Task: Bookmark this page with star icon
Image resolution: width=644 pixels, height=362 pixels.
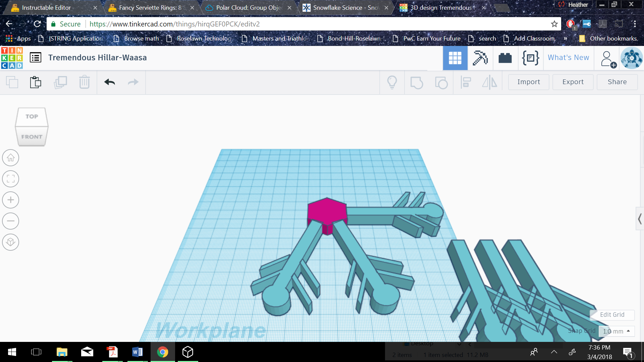Action: tap(554, 24)
